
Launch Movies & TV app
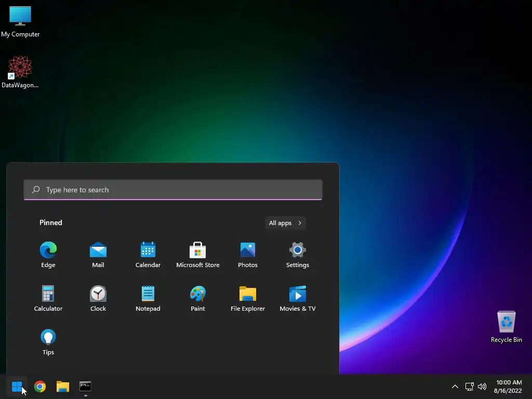[298, 298]
